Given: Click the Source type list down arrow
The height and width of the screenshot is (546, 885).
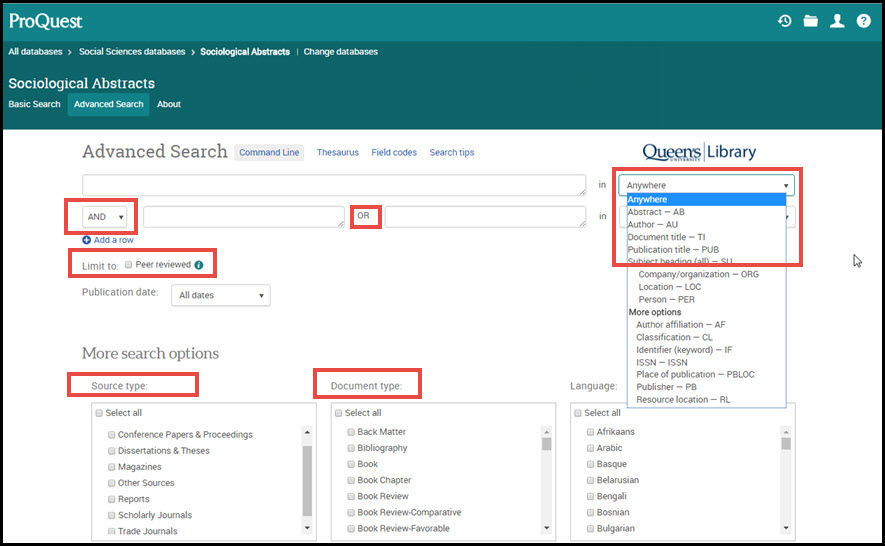Looking at the screenshot, I should [x=307, y=528].
